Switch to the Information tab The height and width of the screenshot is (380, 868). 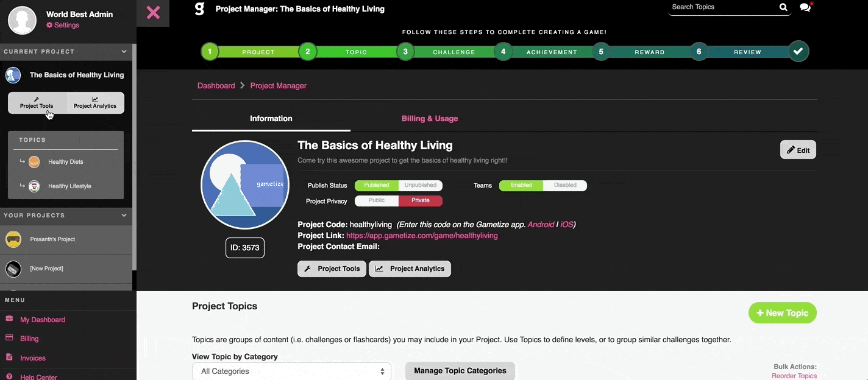pyautogui.click(x=271, y=119)
